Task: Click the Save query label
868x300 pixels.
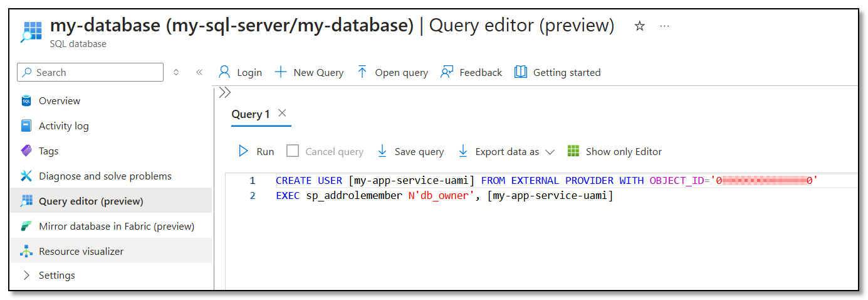Action: (x=419, y=152)
